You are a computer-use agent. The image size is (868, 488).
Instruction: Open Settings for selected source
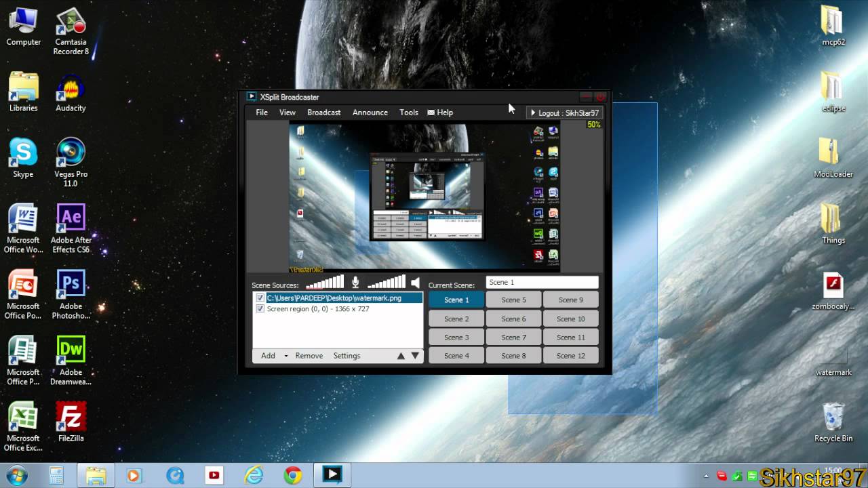point(347,356)
